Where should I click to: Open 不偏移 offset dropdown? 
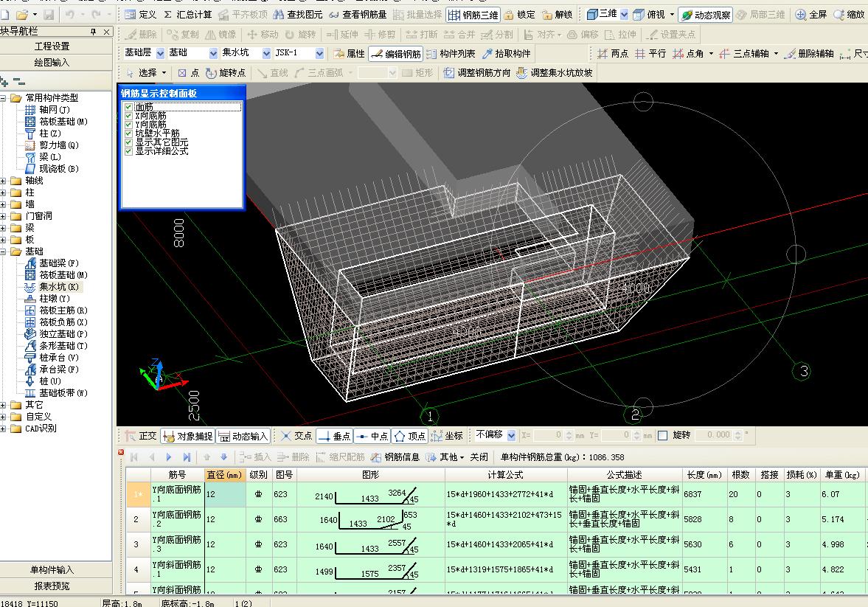click(x=511, y=435)
